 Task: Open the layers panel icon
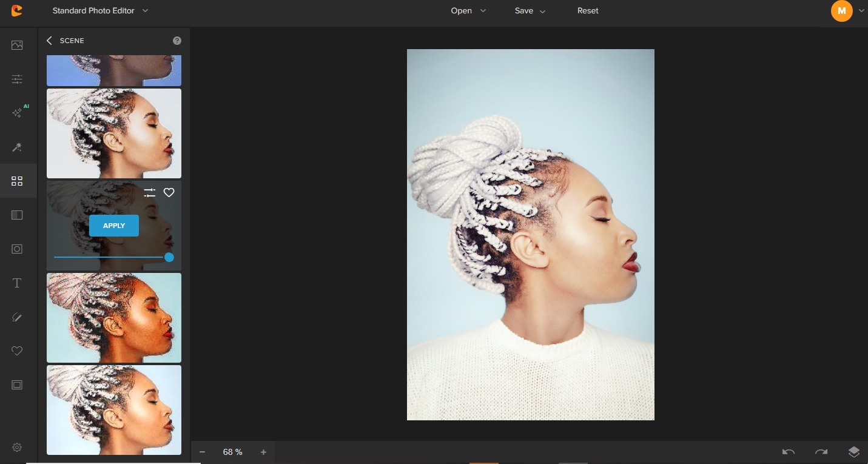854,452
